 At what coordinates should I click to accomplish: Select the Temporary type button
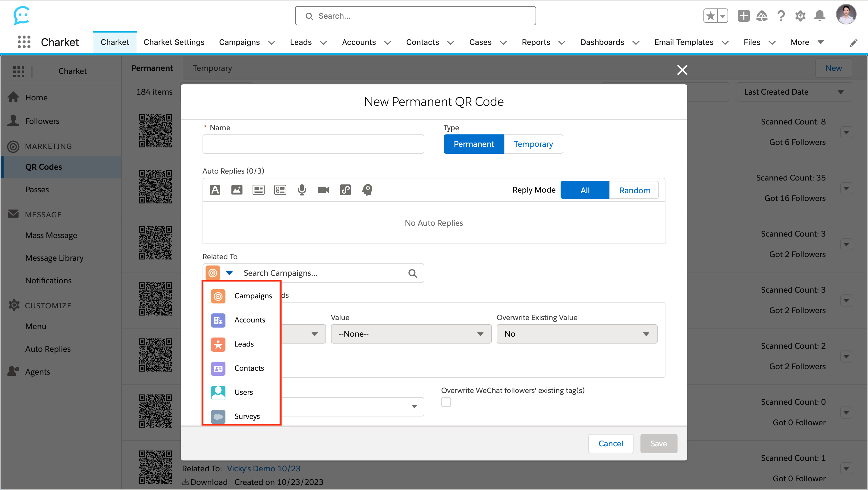[x=533, y=144]
